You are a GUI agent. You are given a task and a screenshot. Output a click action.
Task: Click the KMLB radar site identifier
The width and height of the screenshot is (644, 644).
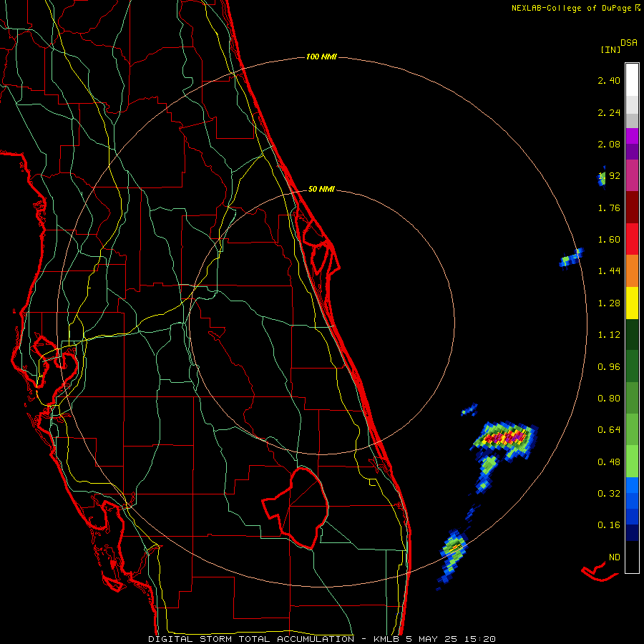click(x=388, y=639)
